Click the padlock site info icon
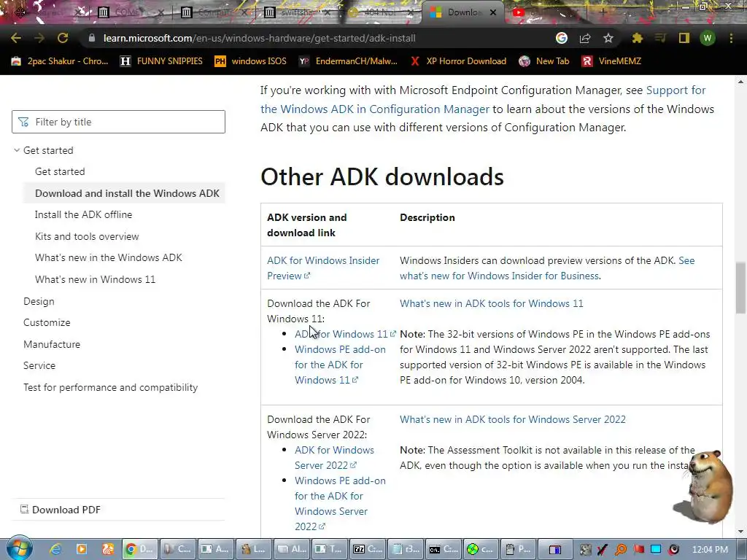 tap(91, 38)
